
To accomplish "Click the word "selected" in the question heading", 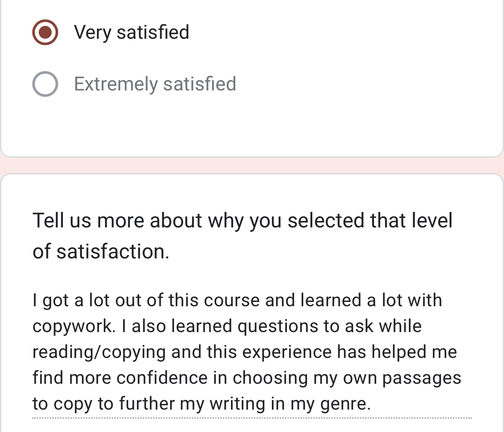I will [x=325, y=221].
